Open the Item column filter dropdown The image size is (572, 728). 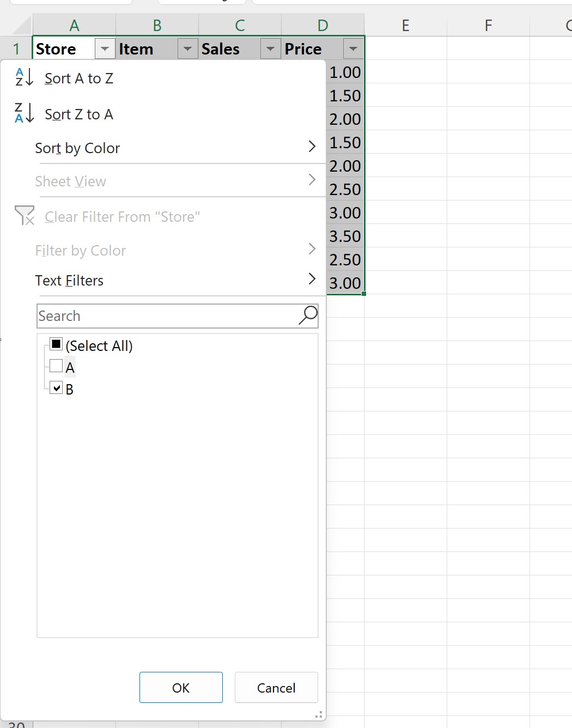187,49
